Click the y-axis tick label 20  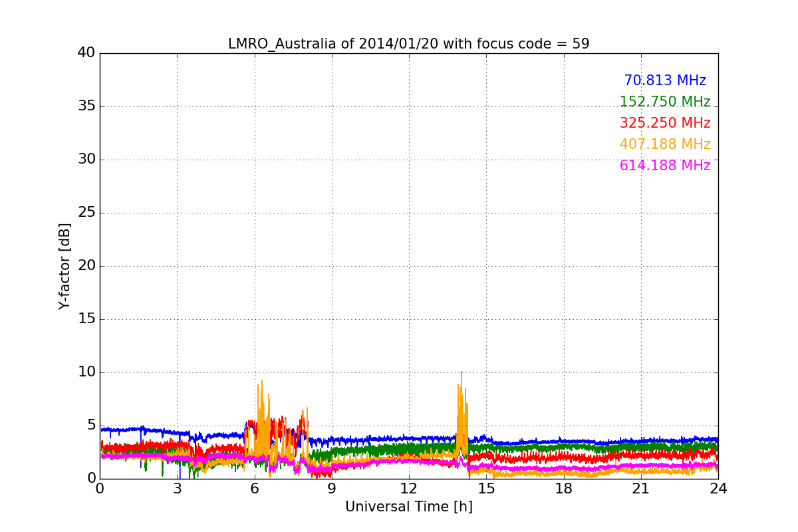point(86,266)
